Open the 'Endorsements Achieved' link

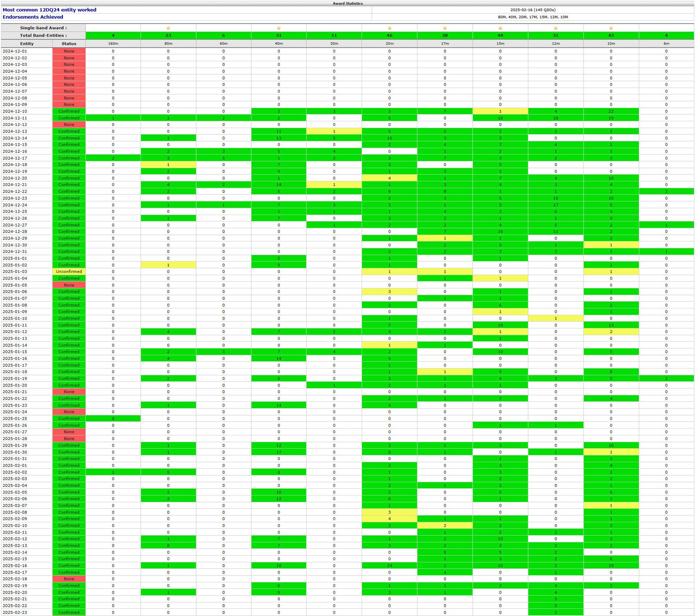33,17
